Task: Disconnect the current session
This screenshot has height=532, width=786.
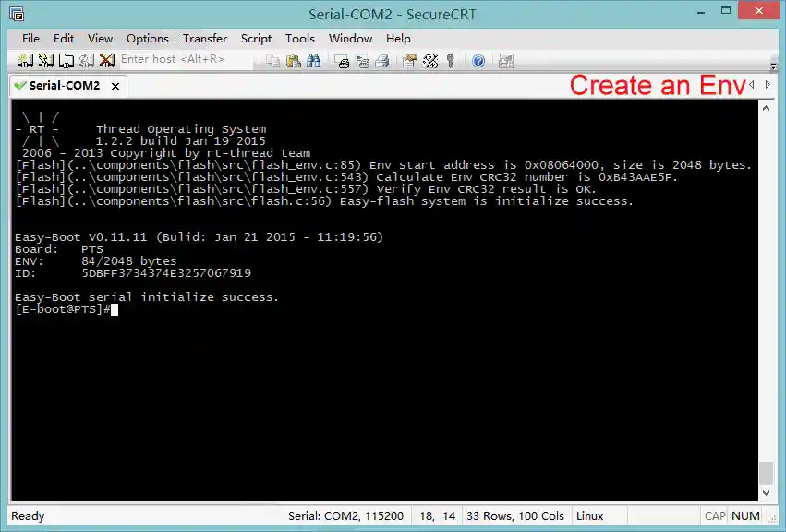Action: 104,60
